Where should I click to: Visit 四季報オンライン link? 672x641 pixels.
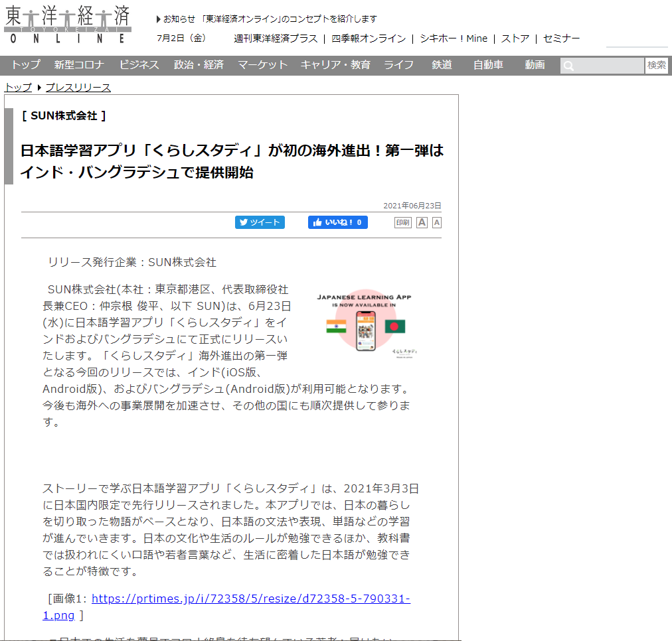(369, 38)
